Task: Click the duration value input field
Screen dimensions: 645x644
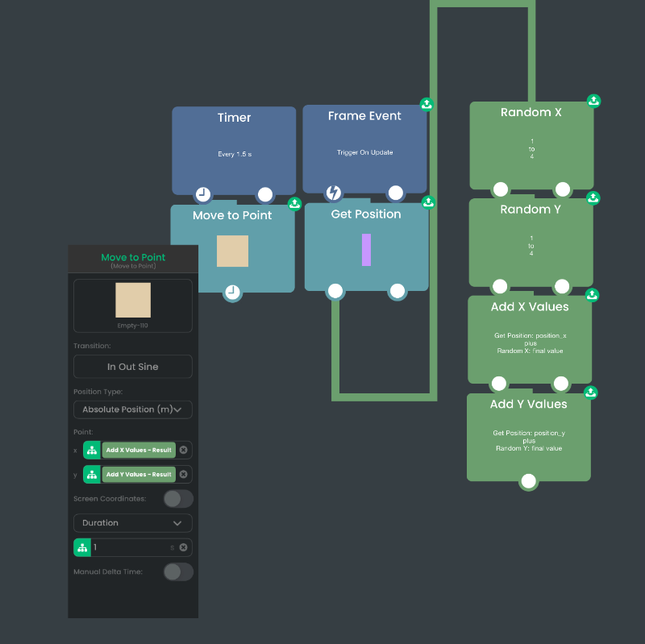Action: 129,547
